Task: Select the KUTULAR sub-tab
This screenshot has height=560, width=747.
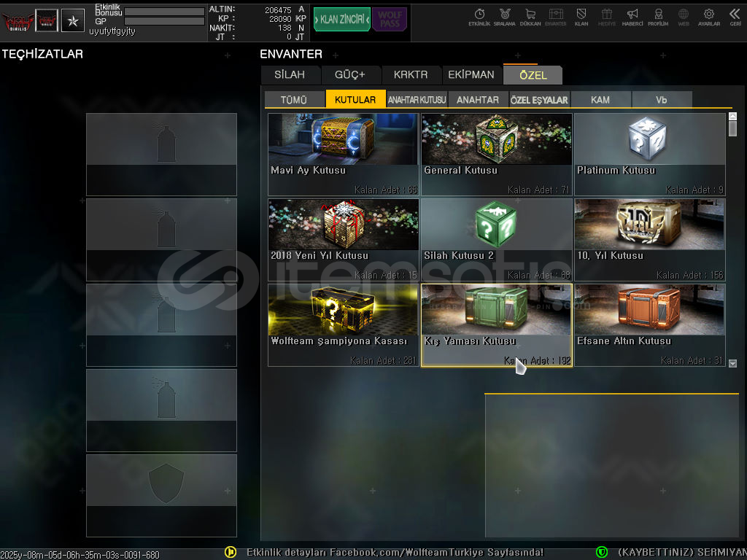Action: [355, 99]
